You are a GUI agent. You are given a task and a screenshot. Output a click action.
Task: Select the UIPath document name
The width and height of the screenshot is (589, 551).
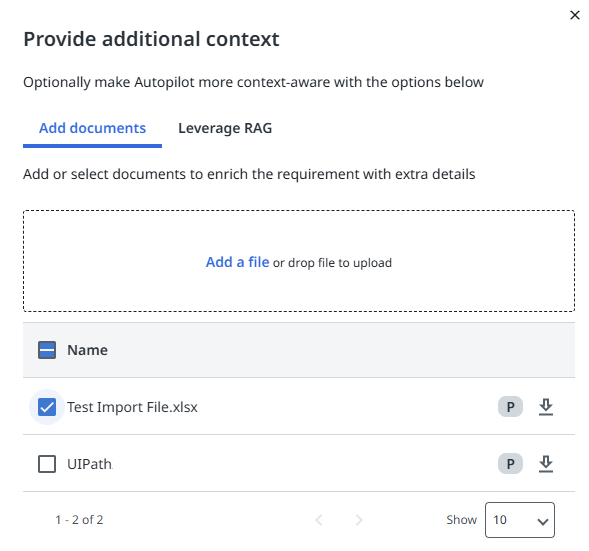click(x=90, y=464)
